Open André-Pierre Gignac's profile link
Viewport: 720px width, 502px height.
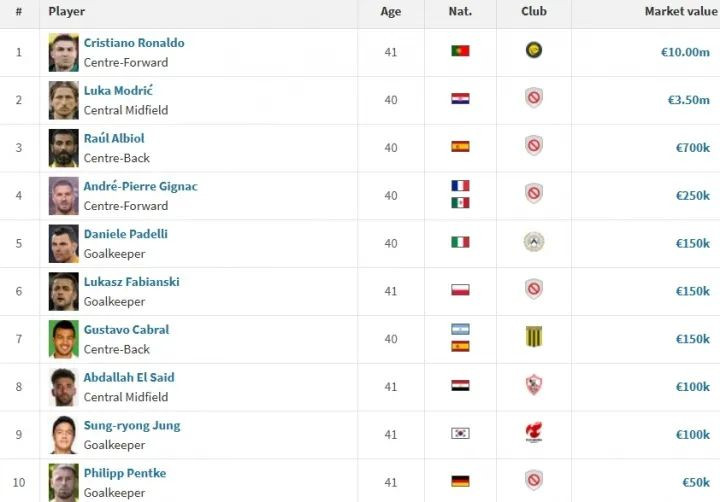point(141,186)
